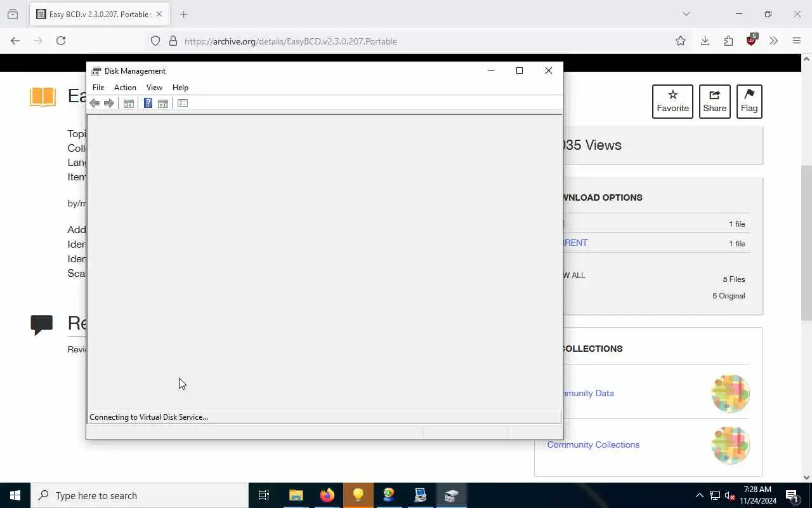812x508 pixels.
Task: Select the Easy BCD browser tab
Action: [100, 14]
